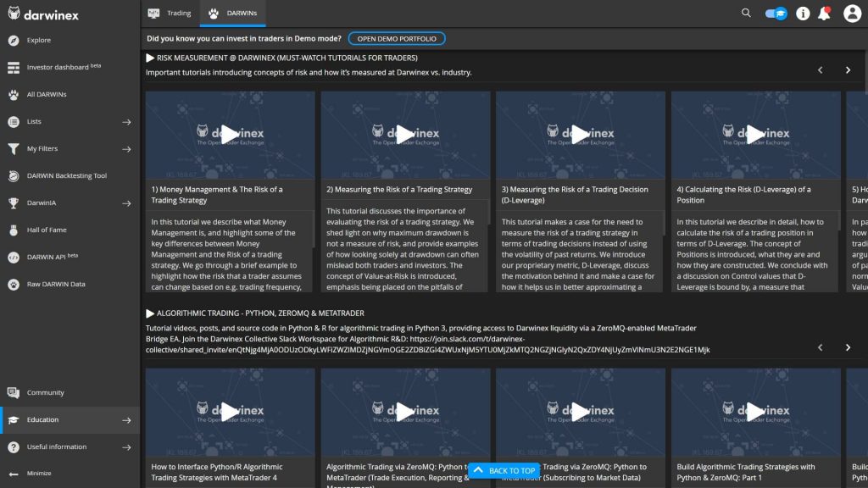Switch to DARWINs tab
Viewport: 868px width, 488px height.
click(232, 14)
